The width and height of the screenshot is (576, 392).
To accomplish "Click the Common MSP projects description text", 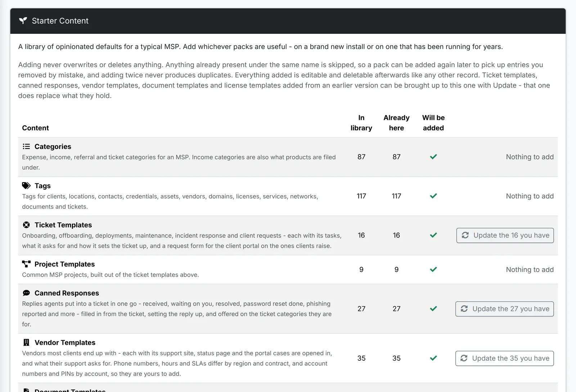I will point(110,275).
